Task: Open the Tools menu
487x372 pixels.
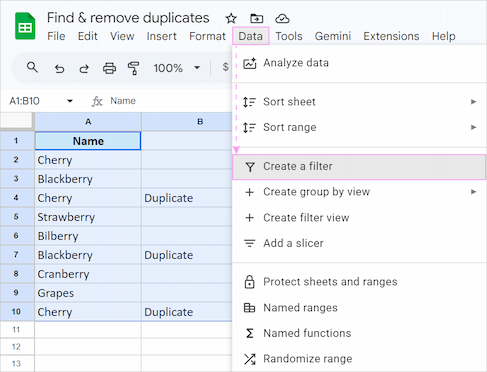Action: [289, 36]
